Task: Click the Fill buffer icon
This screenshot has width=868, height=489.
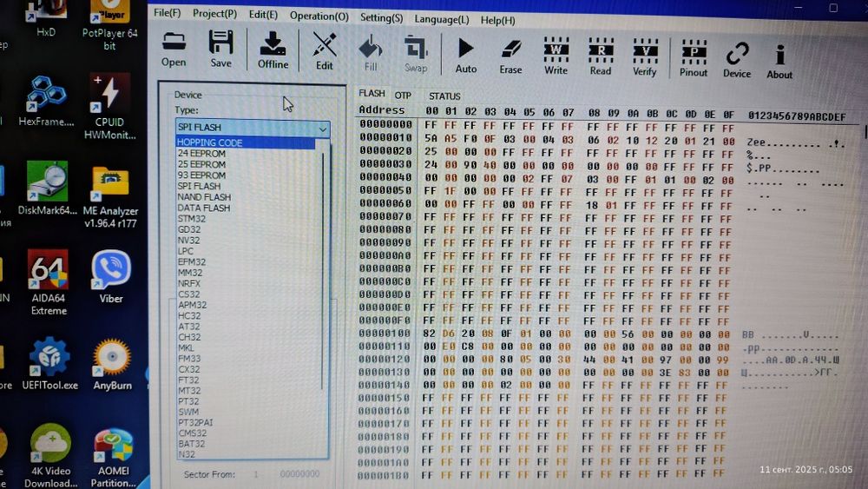Action: click(371, 53)
